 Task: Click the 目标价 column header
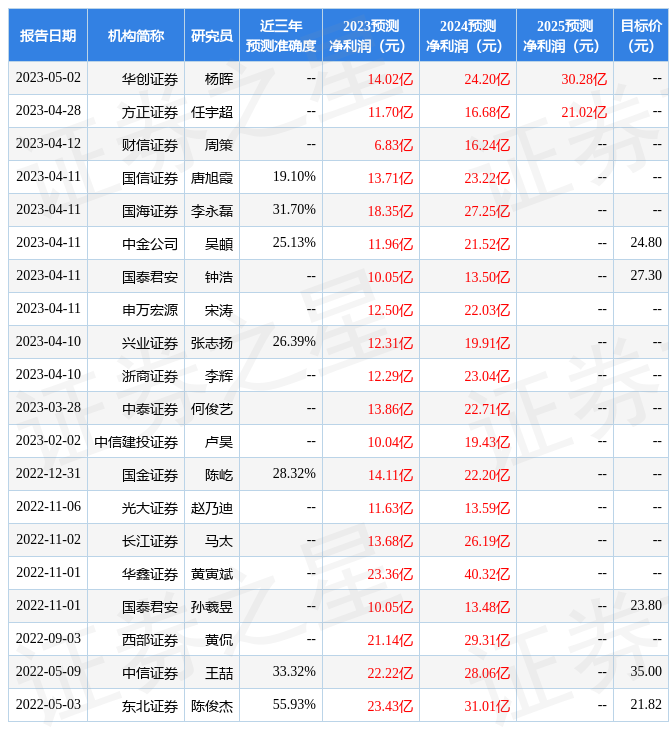641,35
